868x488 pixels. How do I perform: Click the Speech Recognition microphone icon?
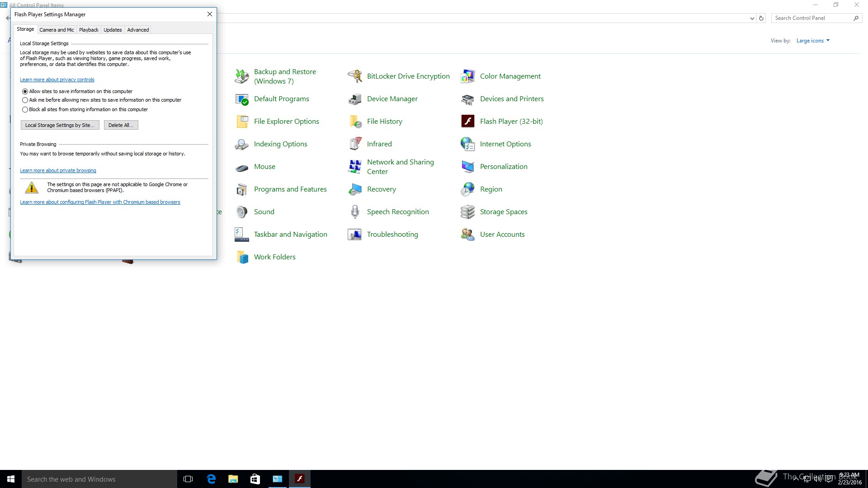click(x=355, y=212)
